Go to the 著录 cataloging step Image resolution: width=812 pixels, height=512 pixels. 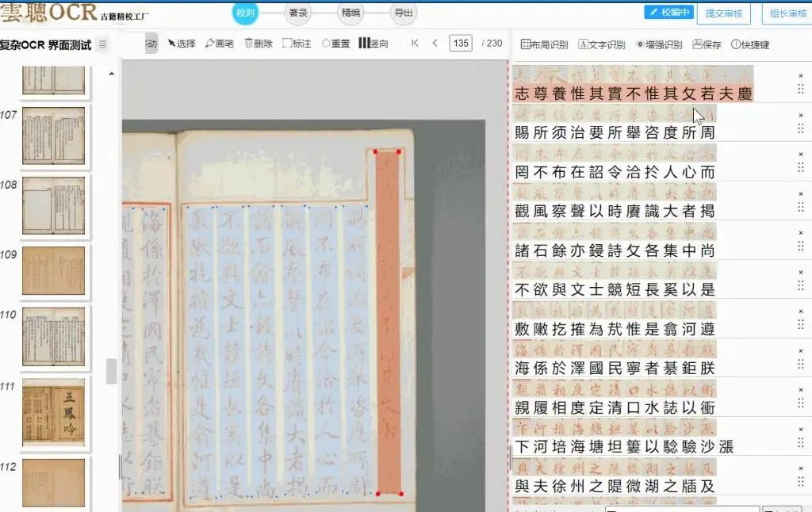(x=298, y=13)
